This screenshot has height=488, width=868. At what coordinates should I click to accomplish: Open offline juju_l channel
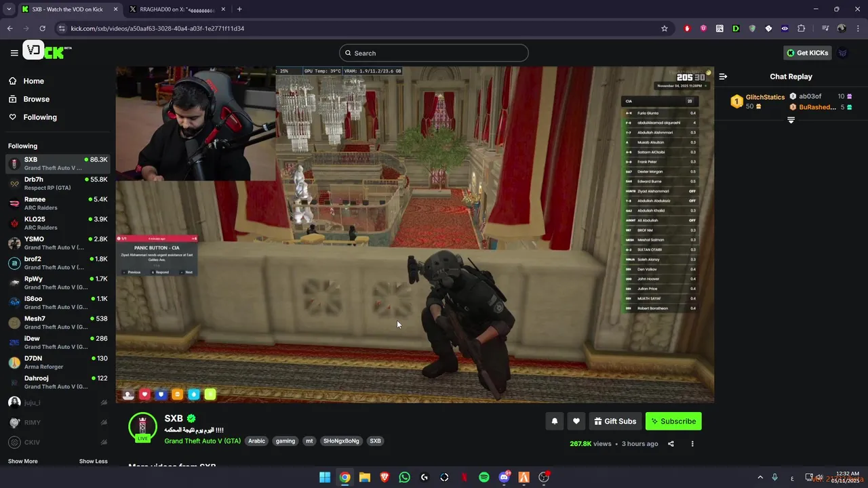coord(58,403)
